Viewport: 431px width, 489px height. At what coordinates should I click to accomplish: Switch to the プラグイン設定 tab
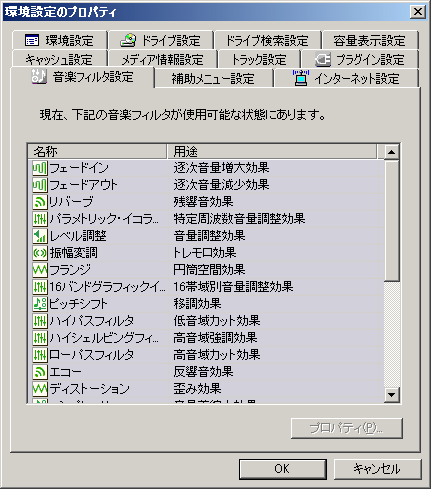(360, 59)
